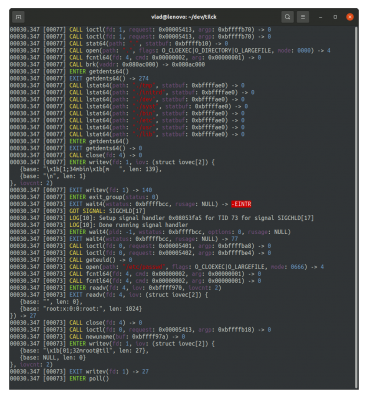Click "./initrd" lstat64 path
Viewport: 368px width, 400px height.
[x=148, y=92]
